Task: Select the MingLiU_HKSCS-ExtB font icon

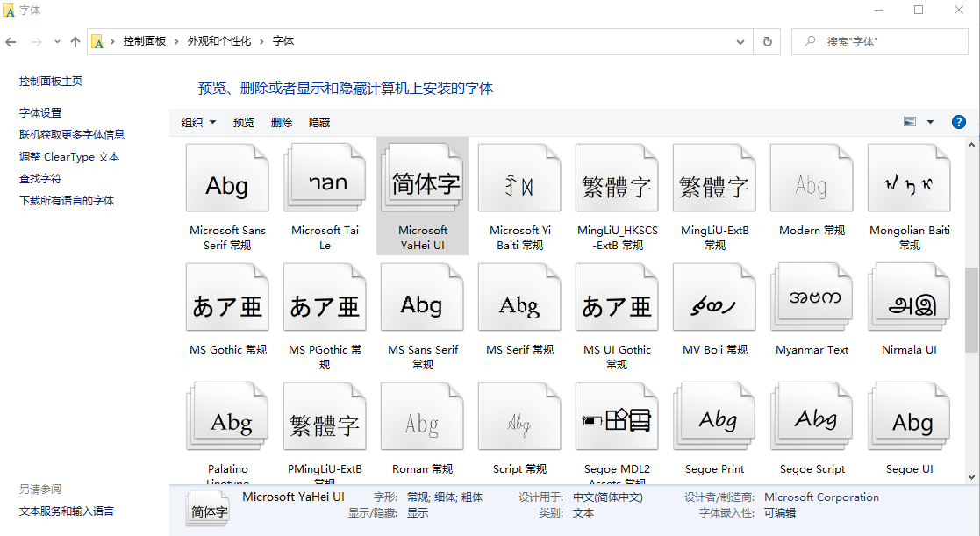Action: [x=617, y=177]
